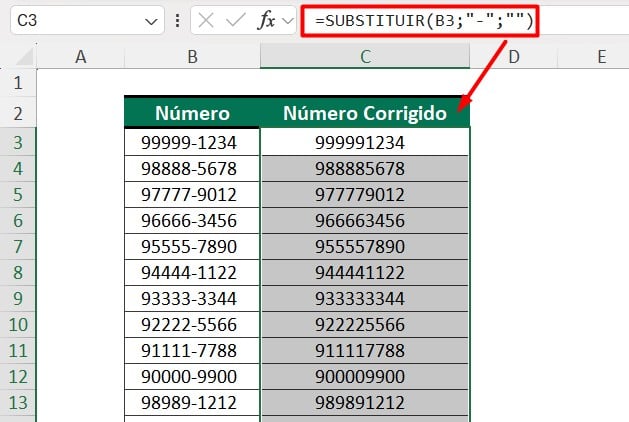Viewport: 629px width, 422px height.
Task: Click the Name Box showing C3
Action: point(87,20)
